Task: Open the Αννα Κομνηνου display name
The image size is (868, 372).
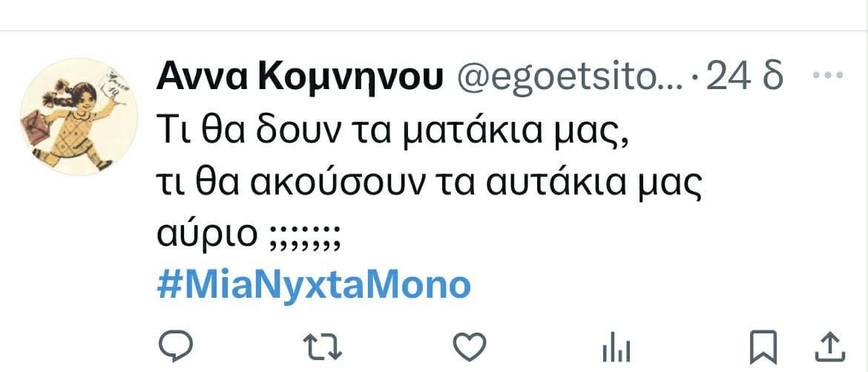Action: (x=300, y=78)
